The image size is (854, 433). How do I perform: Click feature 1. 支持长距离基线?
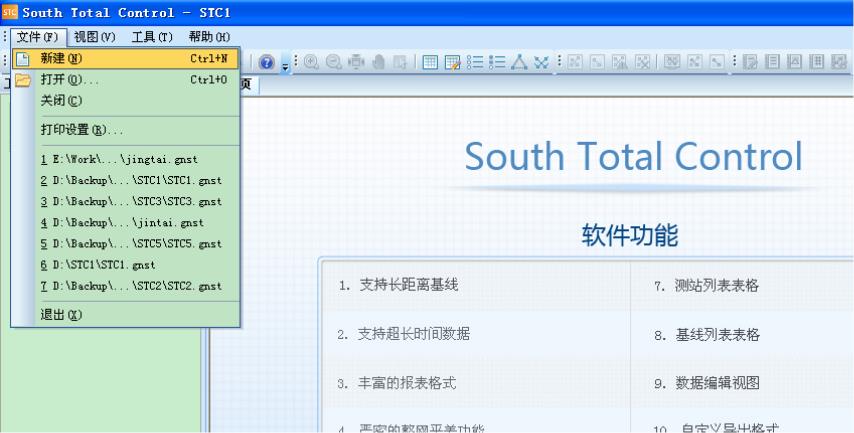[x=398, y=285]
